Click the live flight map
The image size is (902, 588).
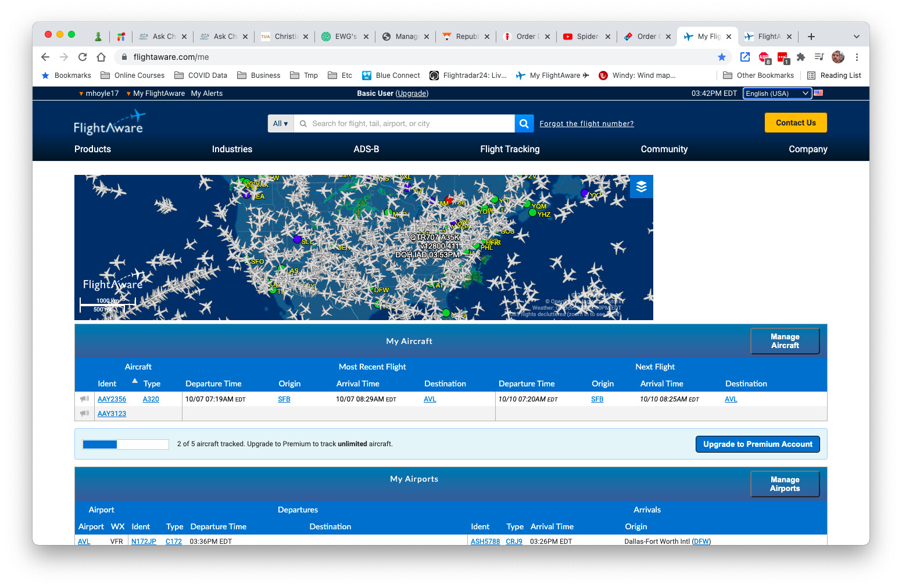pos(363,248)
